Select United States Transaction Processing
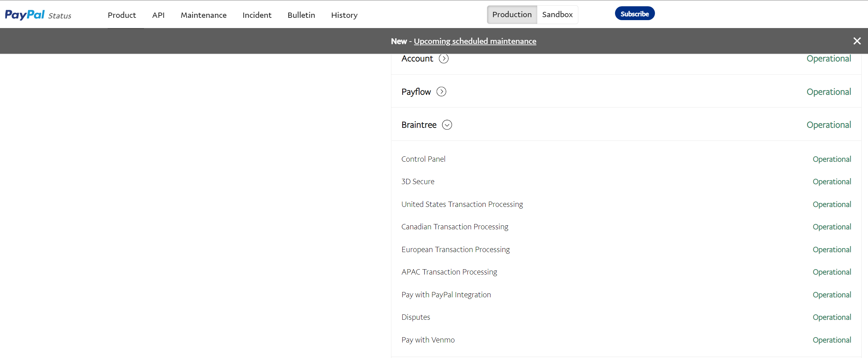Image resolution: width=868 pixels, height=358 pixels. 626,204
